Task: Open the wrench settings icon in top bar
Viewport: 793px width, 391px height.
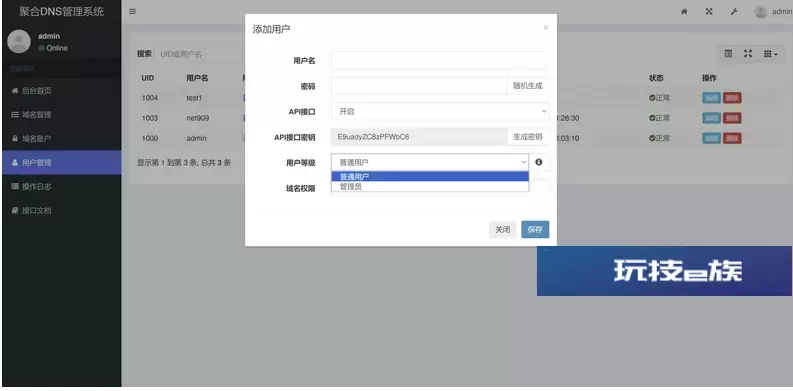Action: point(734,12)
